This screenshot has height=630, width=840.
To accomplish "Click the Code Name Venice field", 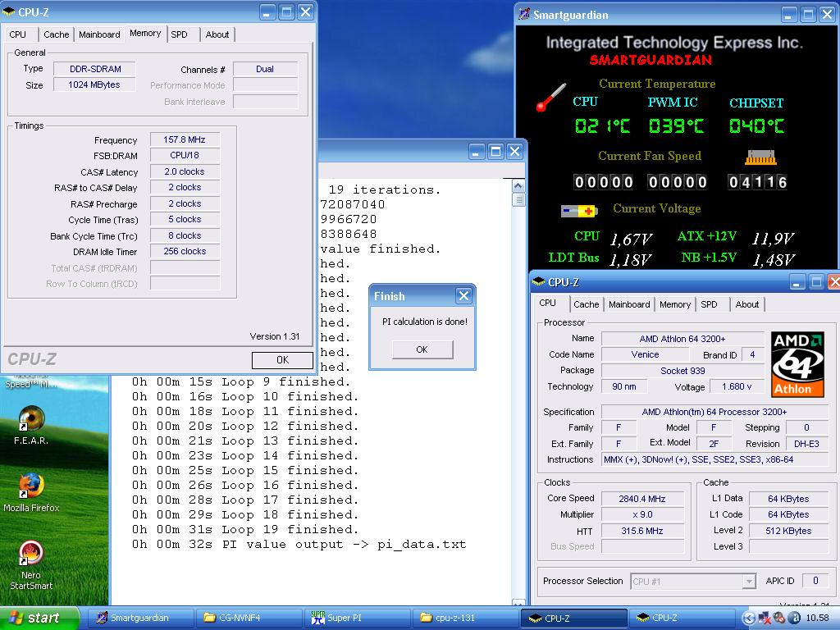I will (x=645, y=354).
